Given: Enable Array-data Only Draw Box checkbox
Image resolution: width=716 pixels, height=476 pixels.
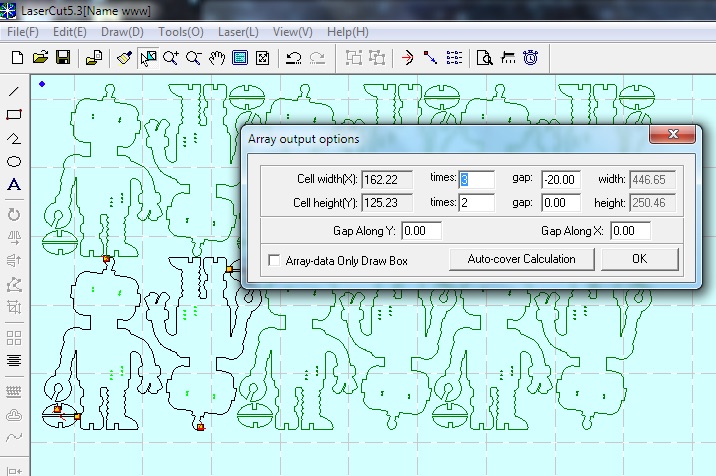Looking at the screenshot, I should [274, 260].
